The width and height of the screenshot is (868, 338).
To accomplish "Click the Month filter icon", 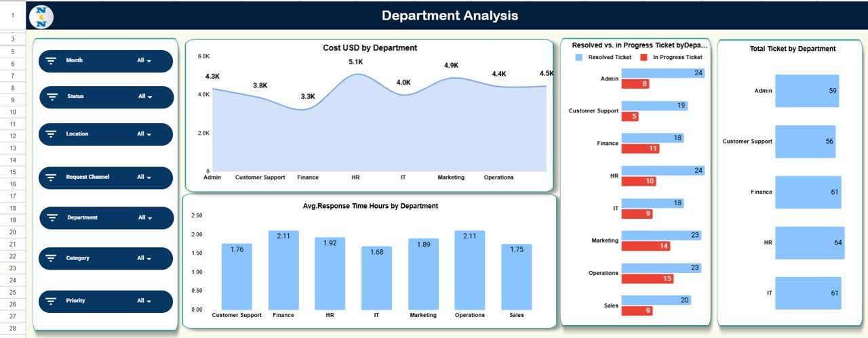I will click(x=51, y=61).
